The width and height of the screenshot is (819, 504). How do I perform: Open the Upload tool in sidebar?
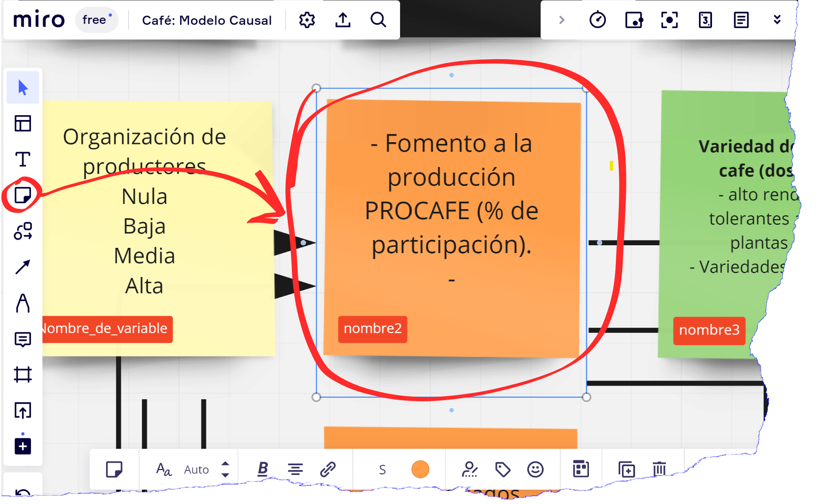click(23, 410)
